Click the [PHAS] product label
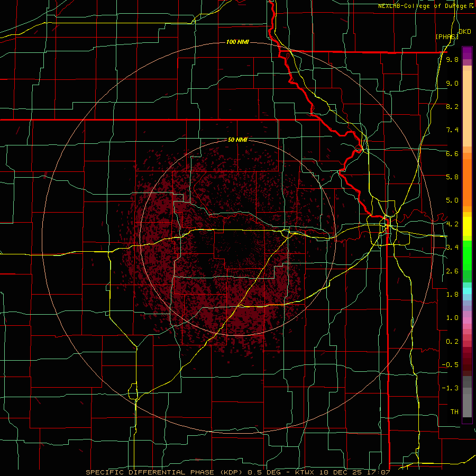Viewport: 476px width, 476px height. click(447, 36)
